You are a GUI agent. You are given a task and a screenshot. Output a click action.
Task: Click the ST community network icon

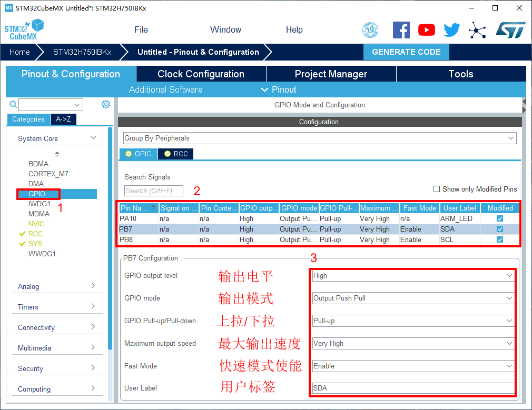tap(477, 30)
